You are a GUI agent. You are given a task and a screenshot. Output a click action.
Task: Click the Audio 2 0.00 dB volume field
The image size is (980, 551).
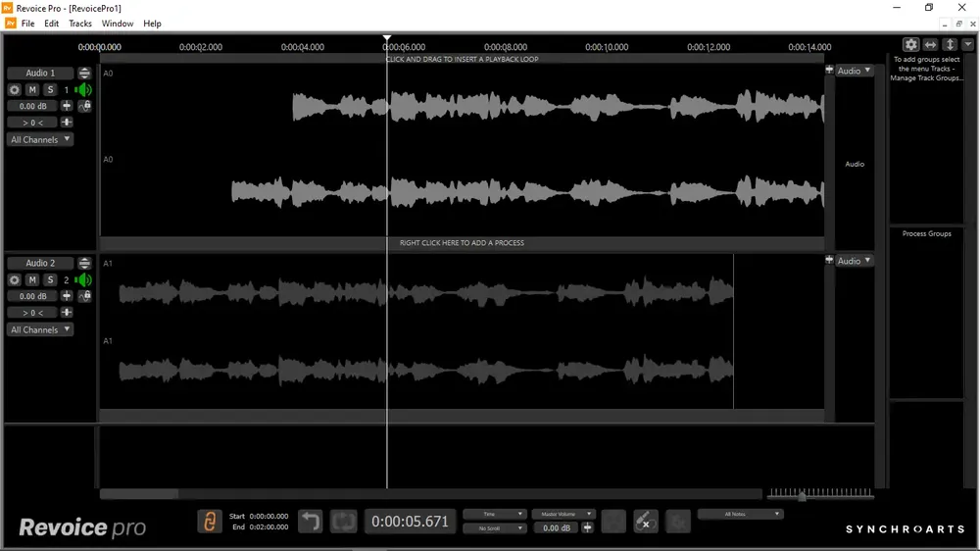tap(32, 296)
